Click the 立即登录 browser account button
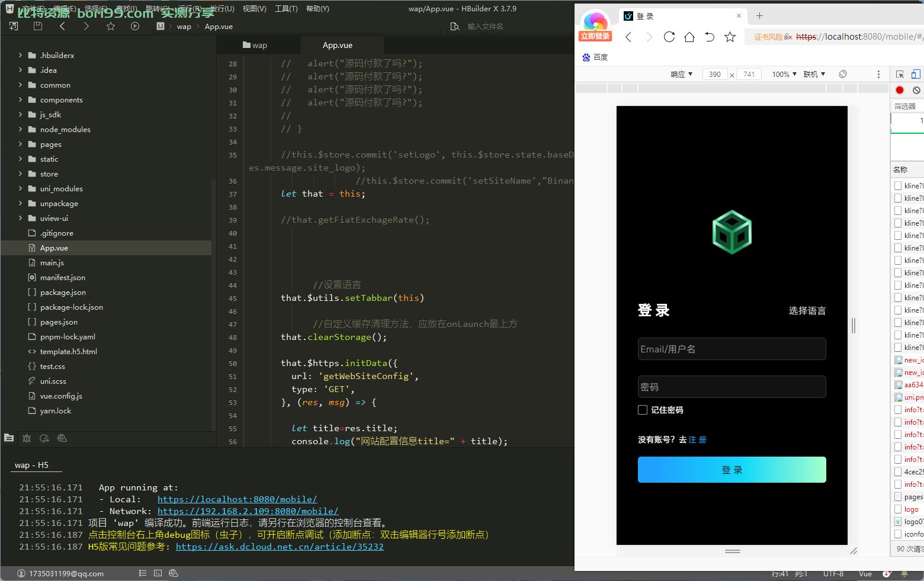 595,36
